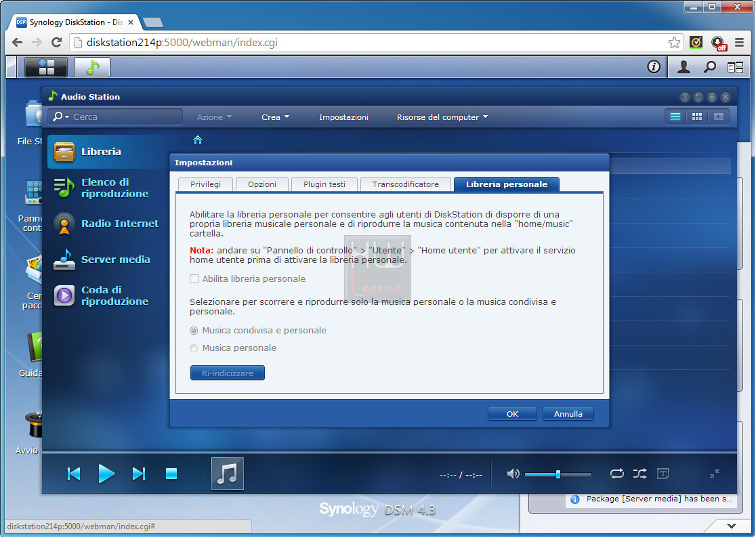Open Impostazioni in the toolbar
The width and height of the screenshot is (756, 538).
point(343,117)
